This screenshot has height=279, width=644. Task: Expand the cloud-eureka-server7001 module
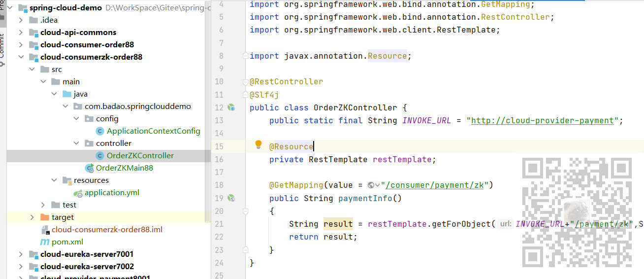pyautogui.click(x=20, y=254)
